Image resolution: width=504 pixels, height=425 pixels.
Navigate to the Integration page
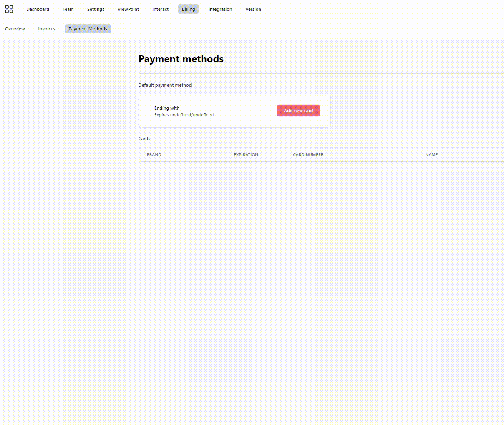(x=220, y=9)
